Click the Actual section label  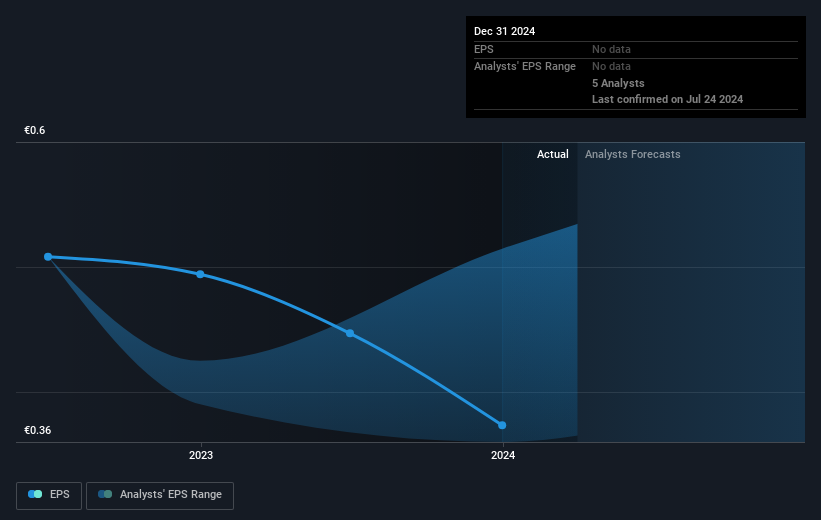pyautogui.click(x=552, y=154)
